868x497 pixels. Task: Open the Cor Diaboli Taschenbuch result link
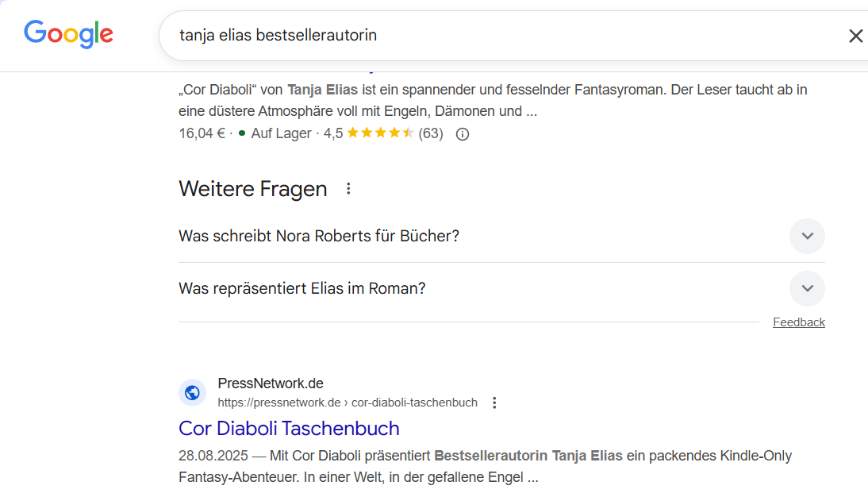coord(289,429)
